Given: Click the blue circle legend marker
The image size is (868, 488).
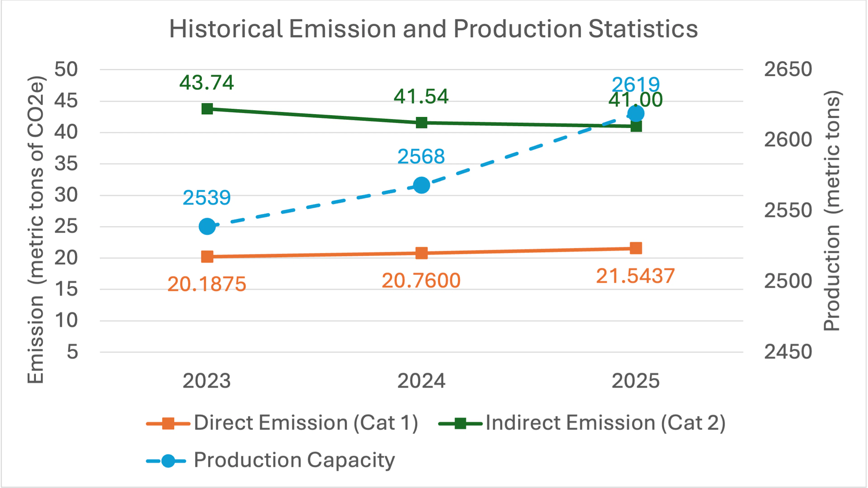Looking at the screenshot, I should [168, 461].
